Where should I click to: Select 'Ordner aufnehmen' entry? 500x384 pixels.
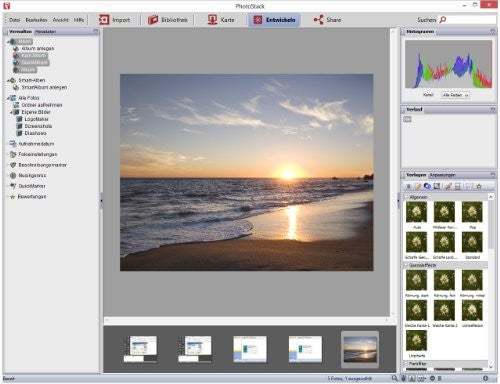[42, 105]
